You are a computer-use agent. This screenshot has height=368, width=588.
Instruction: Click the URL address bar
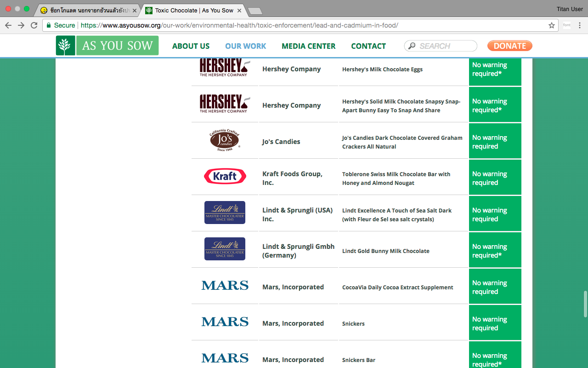tap(301, 25)
